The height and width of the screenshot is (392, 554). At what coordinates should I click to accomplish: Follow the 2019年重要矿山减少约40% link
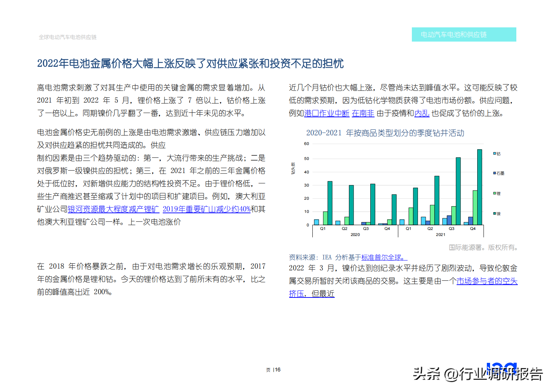tap(206, 209)
